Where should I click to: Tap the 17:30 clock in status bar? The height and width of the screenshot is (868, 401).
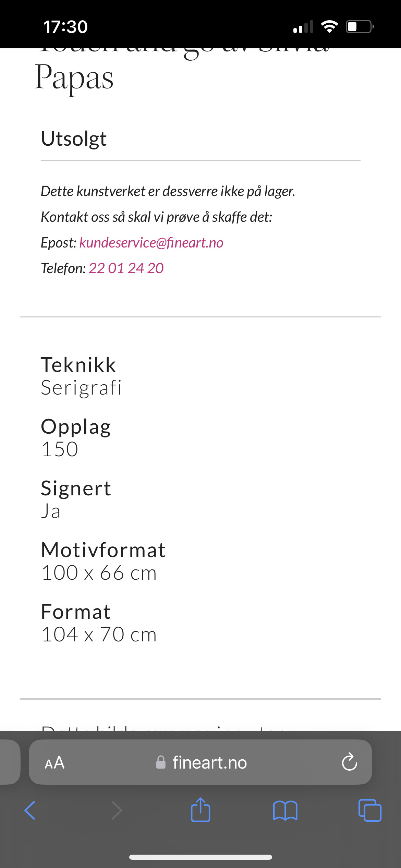pos(65,27)
